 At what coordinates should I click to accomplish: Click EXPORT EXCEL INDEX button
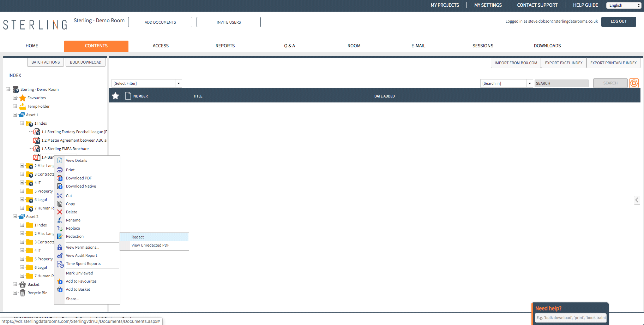[x=564, y=63]
